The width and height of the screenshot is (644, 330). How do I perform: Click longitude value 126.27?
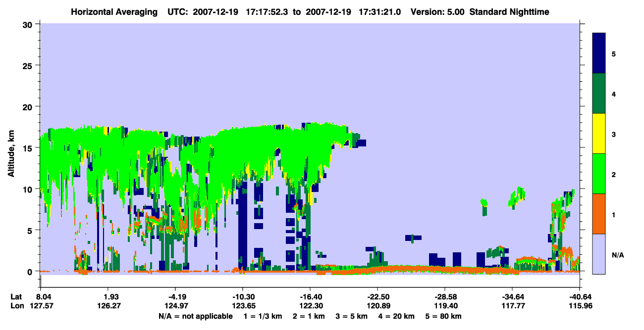click(109, 306)
